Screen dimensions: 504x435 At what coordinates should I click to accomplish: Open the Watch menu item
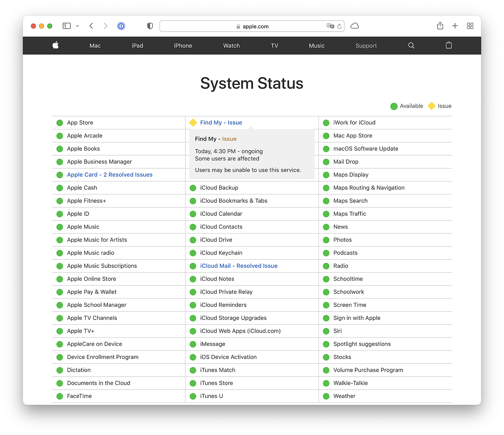pos(232,46)
